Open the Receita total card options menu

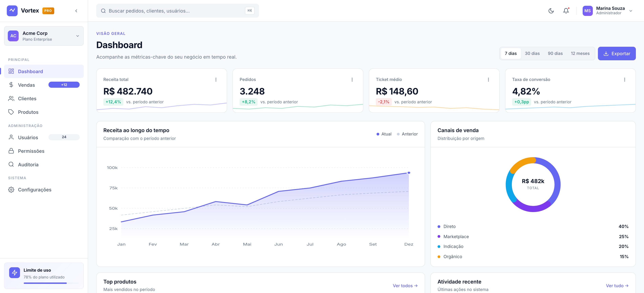coord(216,79)
